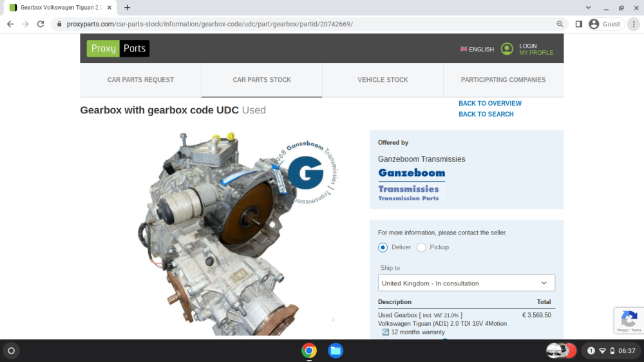The image size is (644, 362).
Task: Click the zoom magnifier icon in address bar
Action: click(x=560, y=24)
